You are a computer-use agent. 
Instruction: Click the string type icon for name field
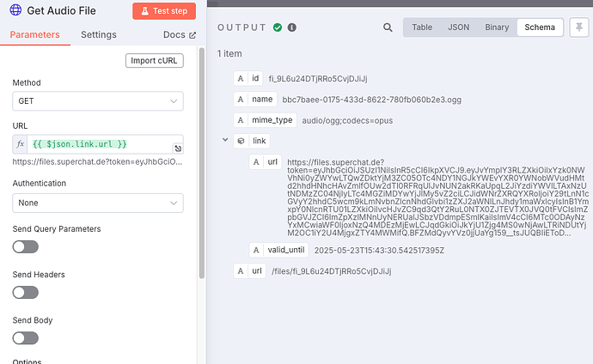pos(241,100)
